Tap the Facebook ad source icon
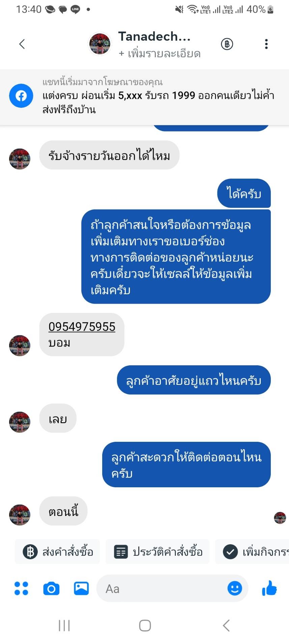Viewport: 289px width, 644px height. click(21, 96)
